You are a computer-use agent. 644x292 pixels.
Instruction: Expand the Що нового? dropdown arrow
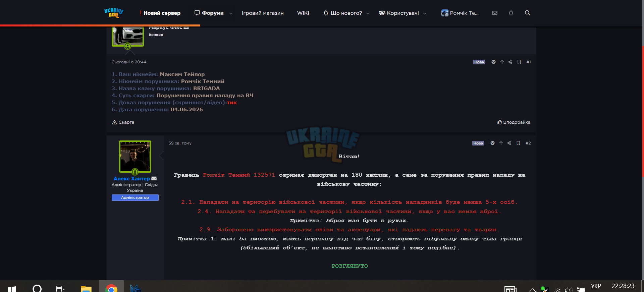(368, 13)
